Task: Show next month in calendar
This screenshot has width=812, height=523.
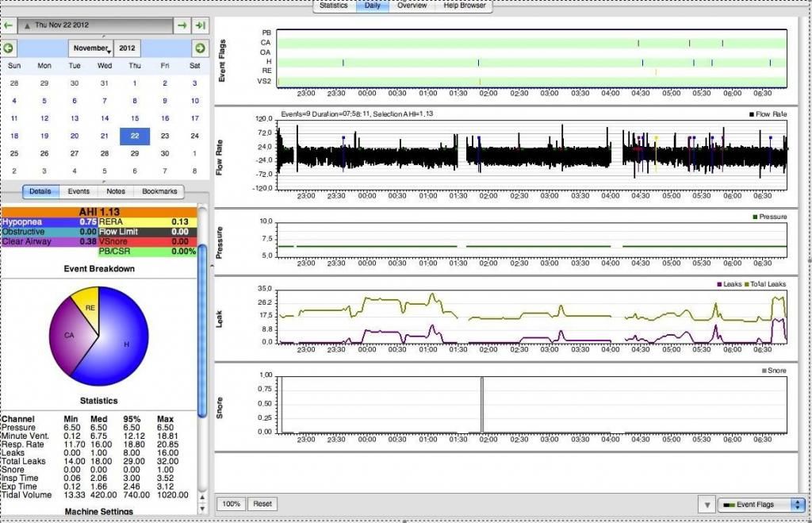Action: (200, 48)
